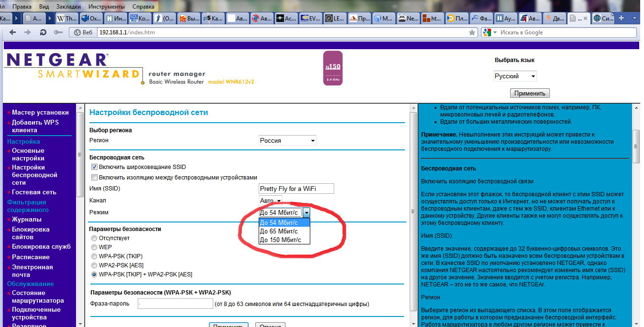644x327 pixels.
Task: Switch to the 'EV...' tab
Action: (312, 19)
